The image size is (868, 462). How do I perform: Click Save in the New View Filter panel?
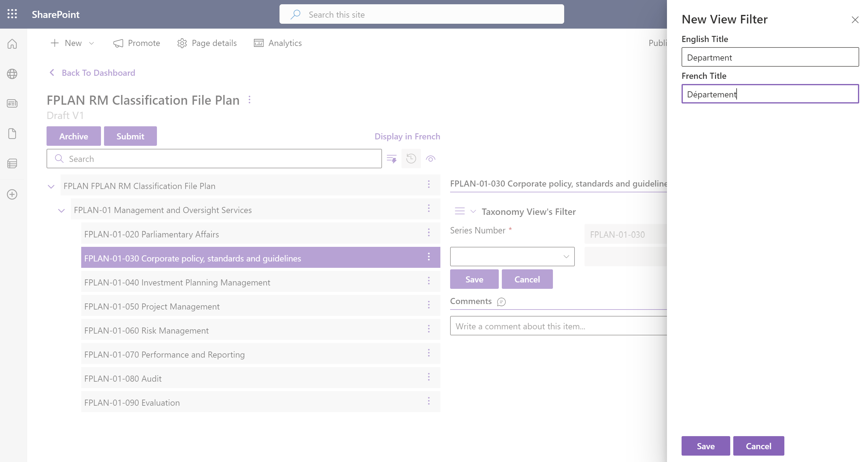(x=705, y=446)
